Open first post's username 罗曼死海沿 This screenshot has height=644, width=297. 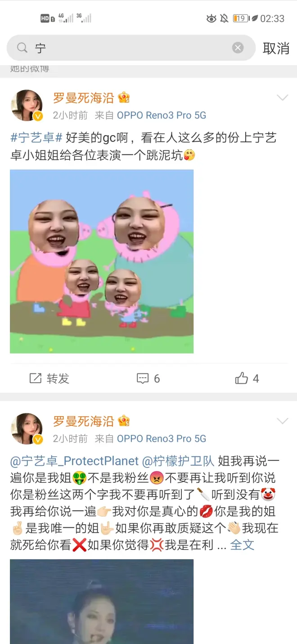tap(83, 98)
